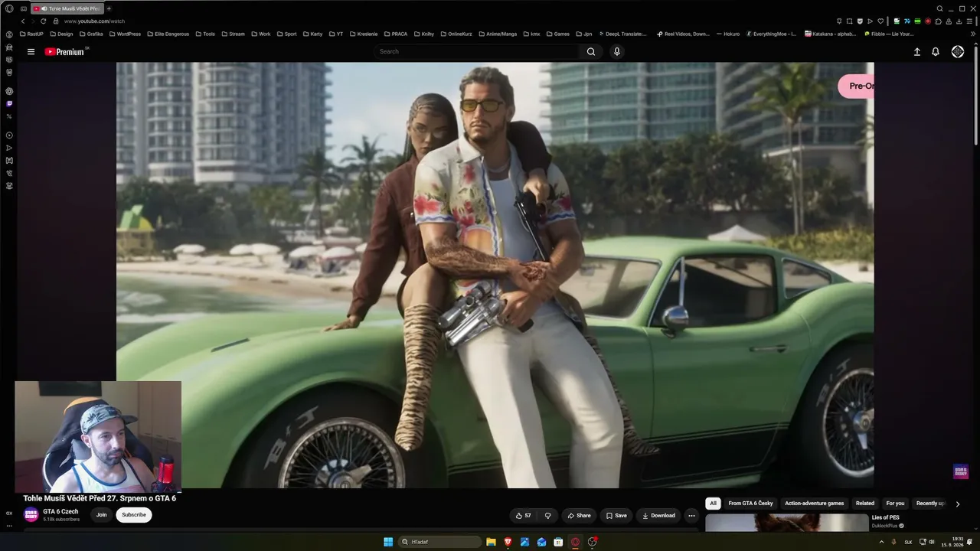Open the Opera easy setup menu
Screen dimensions: 980x551
click(970, 21)
